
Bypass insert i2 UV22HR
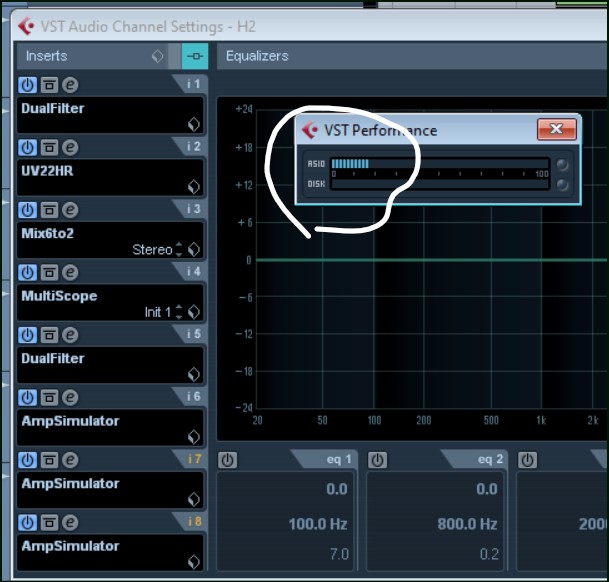[x=49, y=147]
